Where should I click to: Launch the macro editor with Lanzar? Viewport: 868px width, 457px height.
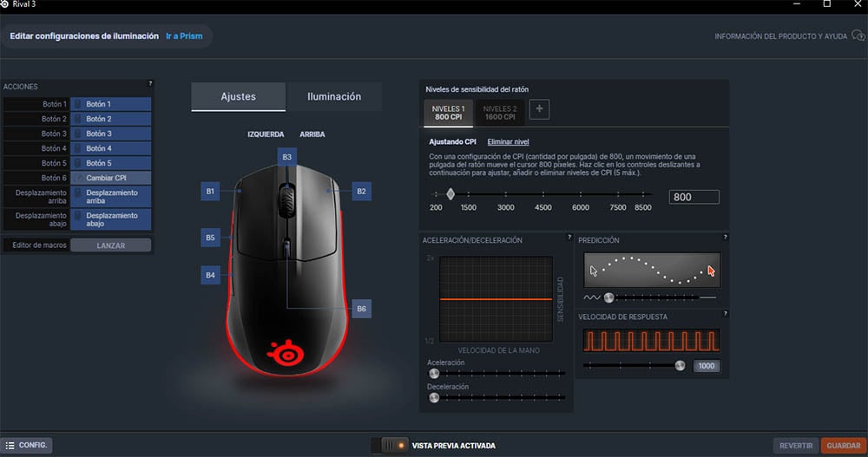pos(111,245)
